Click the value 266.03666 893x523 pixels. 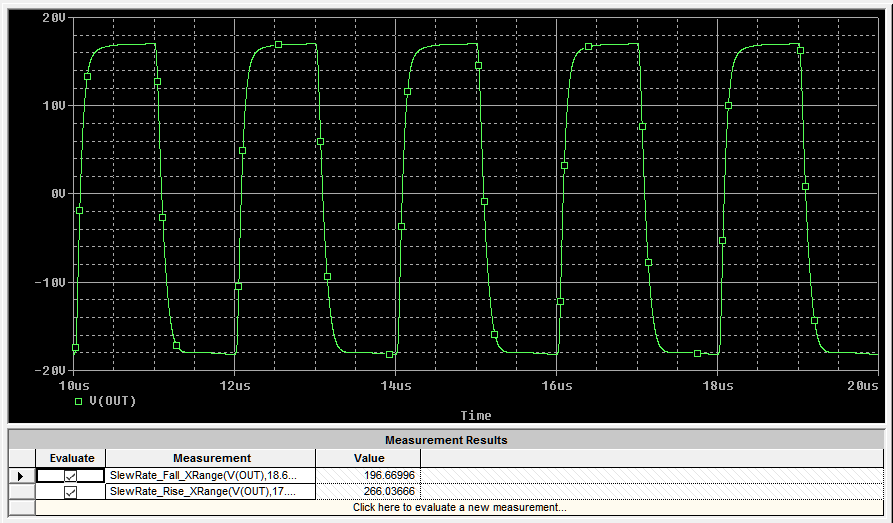click(389, 491)
